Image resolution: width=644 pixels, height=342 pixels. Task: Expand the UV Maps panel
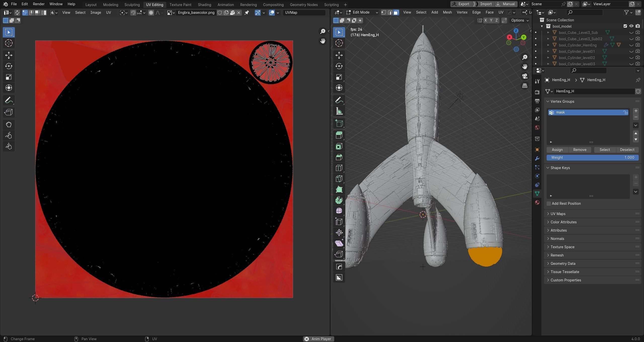point(558,214)
